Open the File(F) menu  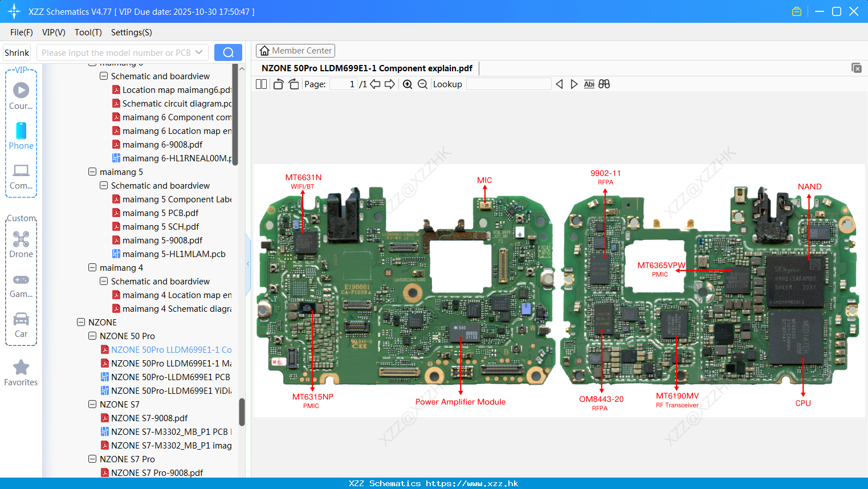(22, 32)
